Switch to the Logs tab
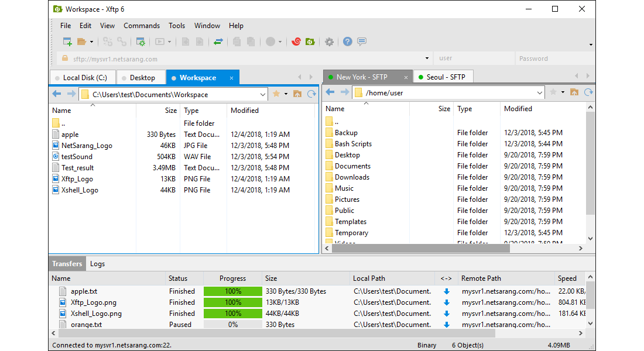This screenshot has height=351, width=644. tap(97, 264)
